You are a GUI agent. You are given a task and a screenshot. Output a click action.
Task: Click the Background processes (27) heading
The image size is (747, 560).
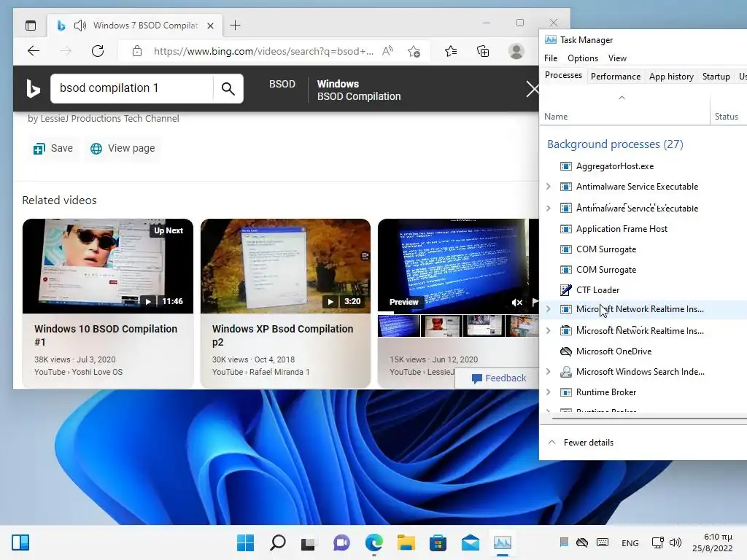click(615, 144)
